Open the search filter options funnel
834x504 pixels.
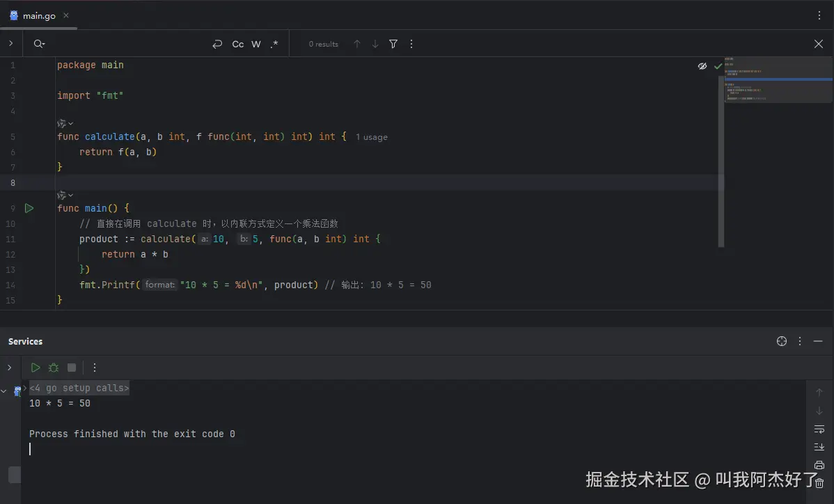coord(393,44)
